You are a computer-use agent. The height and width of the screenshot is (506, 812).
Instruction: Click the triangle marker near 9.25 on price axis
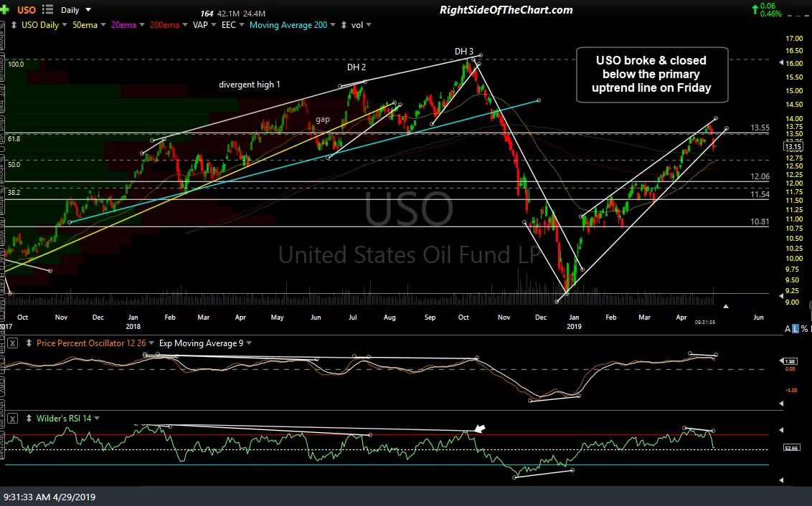(x=781, y=296)
